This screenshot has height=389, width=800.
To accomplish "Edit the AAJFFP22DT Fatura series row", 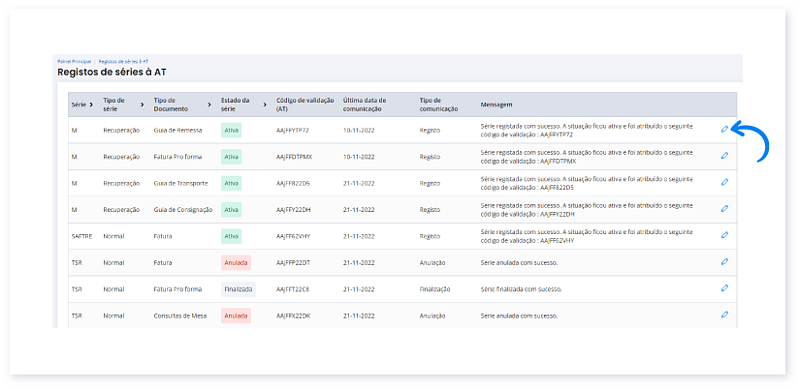I will [724, 262].
